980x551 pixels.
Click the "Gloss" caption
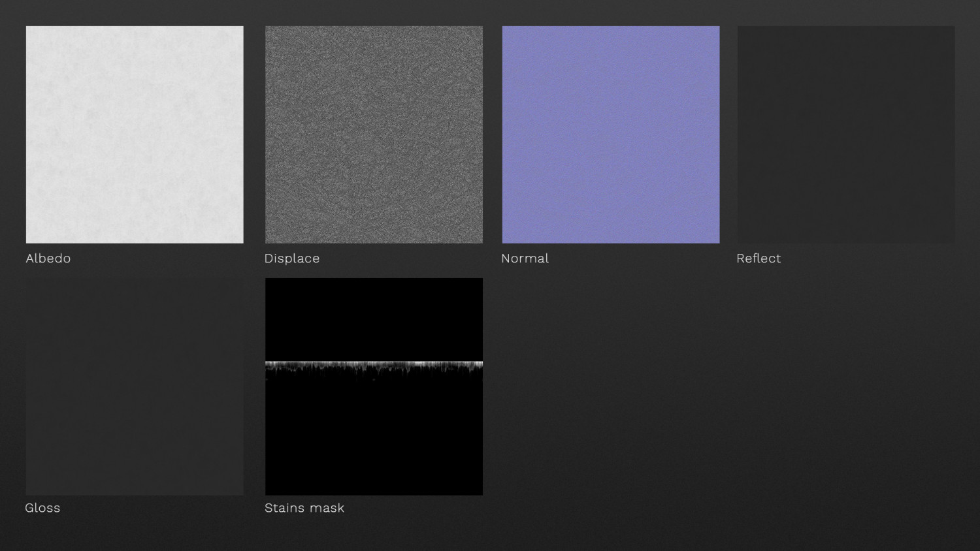[42, 508]
